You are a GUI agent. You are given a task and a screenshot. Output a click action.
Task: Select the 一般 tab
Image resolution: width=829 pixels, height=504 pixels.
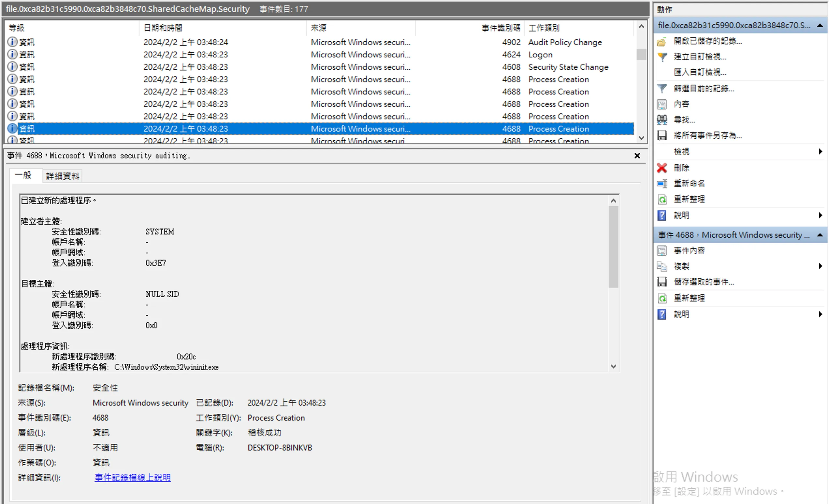pos(23,175)
